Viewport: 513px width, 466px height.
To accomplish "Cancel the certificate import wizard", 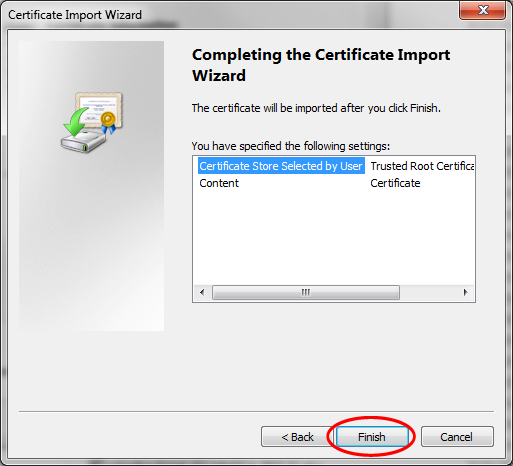I will 457,437.
